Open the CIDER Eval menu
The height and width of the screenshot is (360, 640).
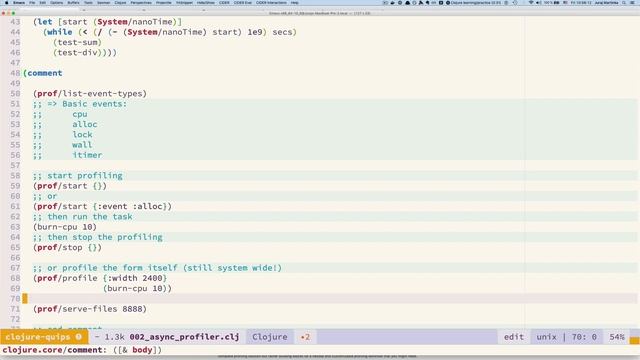[243, 2]
